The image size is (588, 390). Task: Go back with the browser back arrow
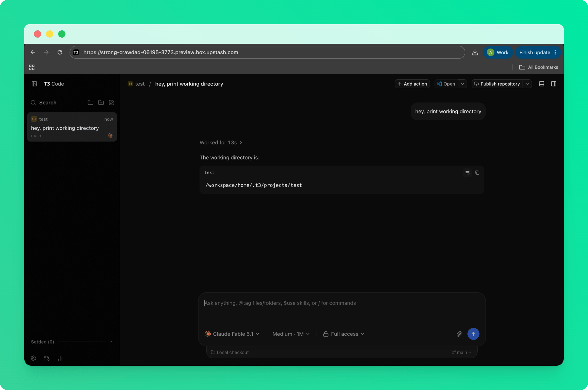(x=33, y=52)
